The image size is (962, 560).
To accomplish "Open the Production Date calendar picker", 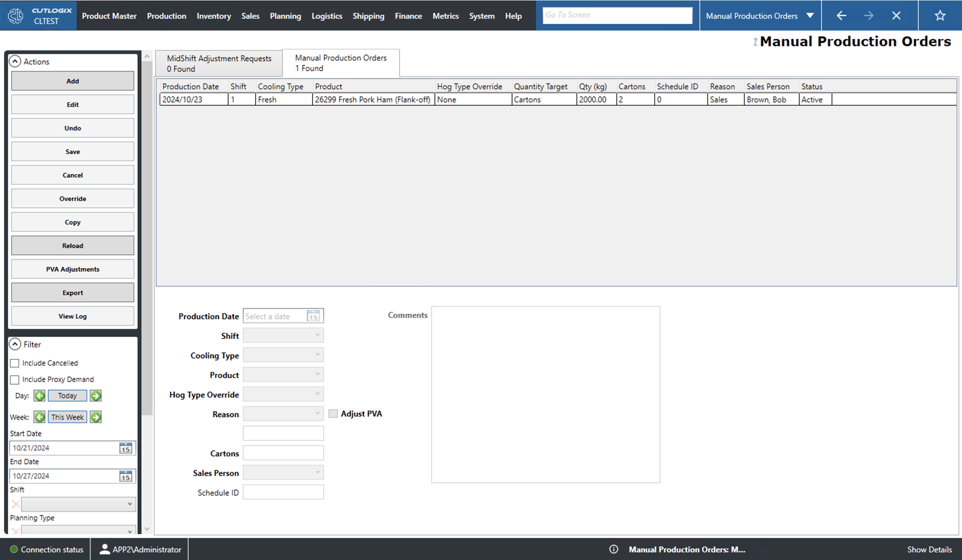I will (313, 316).
